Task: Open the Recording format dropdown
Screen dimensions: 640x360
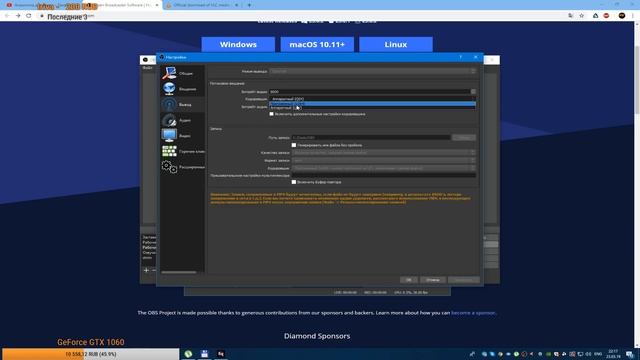Action: tap(384, 160)
